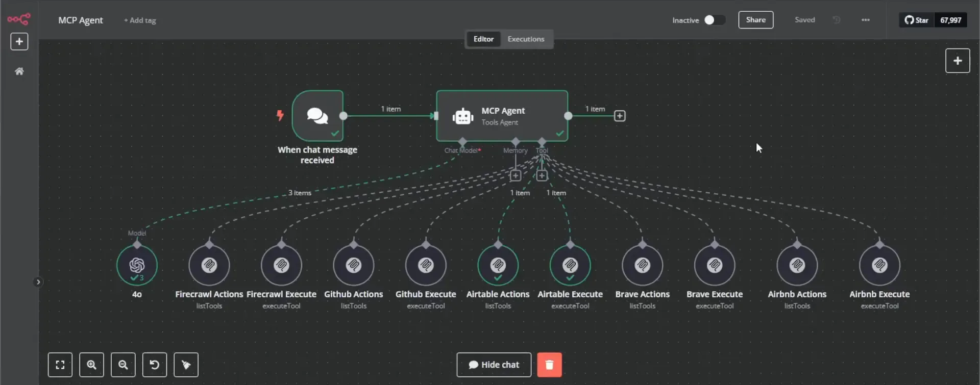Image resolution: width=980 pixels, height=385 pixels.
Task: Select the Airbnb Execute node
Action: coord(879,265)
